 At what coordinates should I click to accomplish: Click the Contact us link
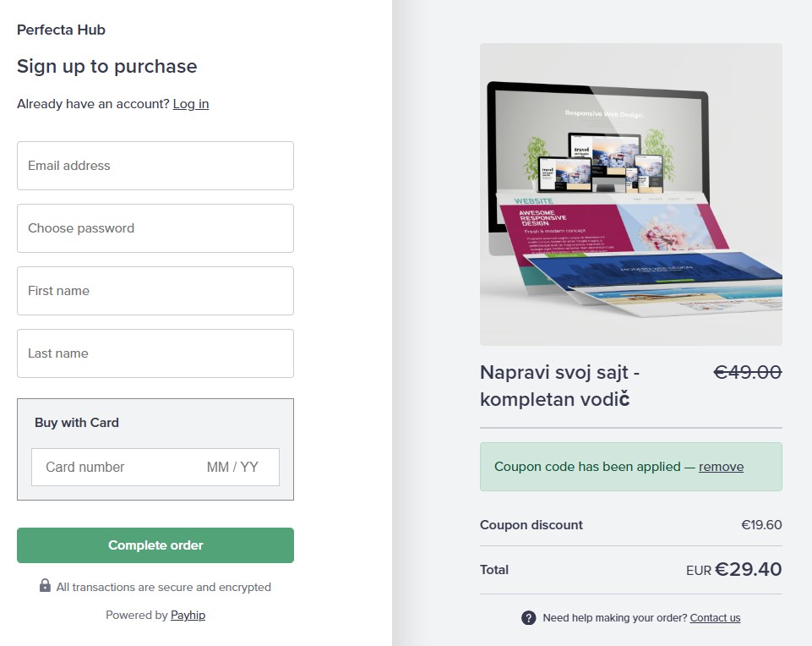point(715,618)
